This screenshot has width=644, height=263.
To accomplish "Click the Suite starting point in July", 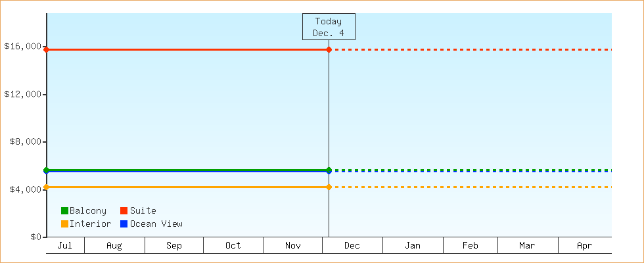I will click(x=47, y=50).
